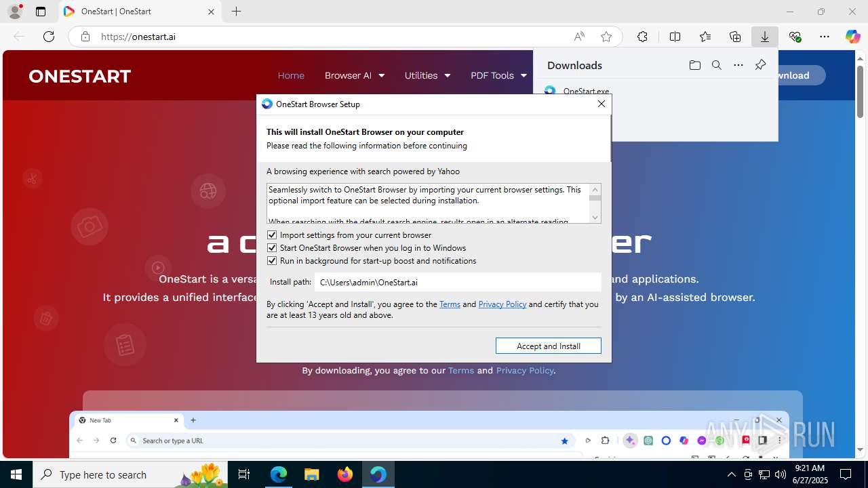
Task: Refresh the onestart.ai page
Action: click(x=49, y=37)
